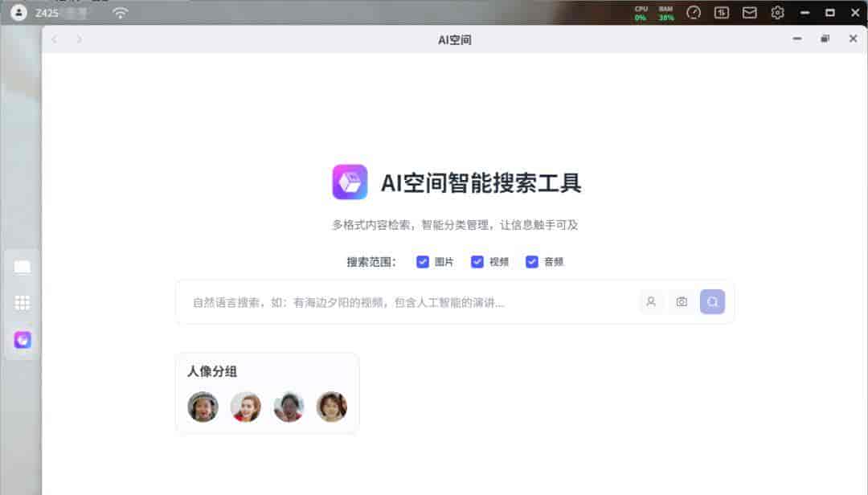Click the Wi-Fi status icon
The image size is (868, 495).
(x=120, y=12)
